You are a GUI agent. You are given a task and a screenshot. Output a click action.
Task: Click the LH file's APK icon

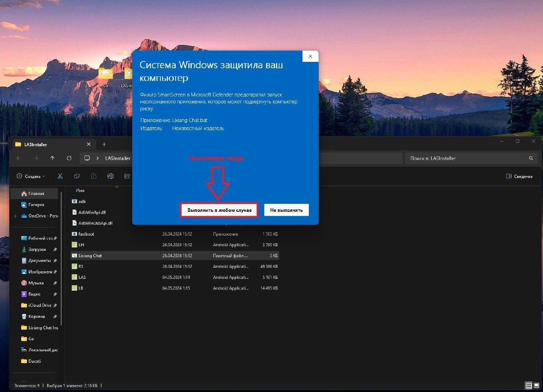click(x=74, y=245)
